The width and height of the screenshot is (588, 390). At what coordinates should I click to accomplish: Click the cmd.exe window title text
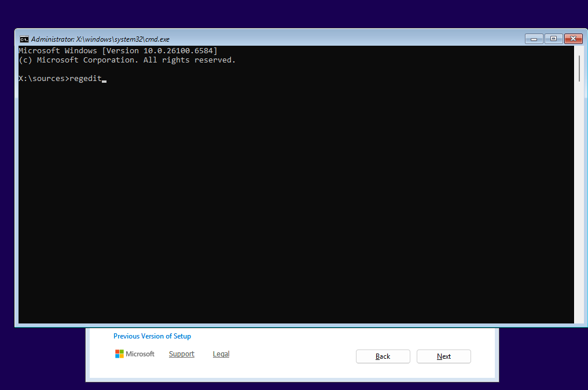tap(100, 39)
